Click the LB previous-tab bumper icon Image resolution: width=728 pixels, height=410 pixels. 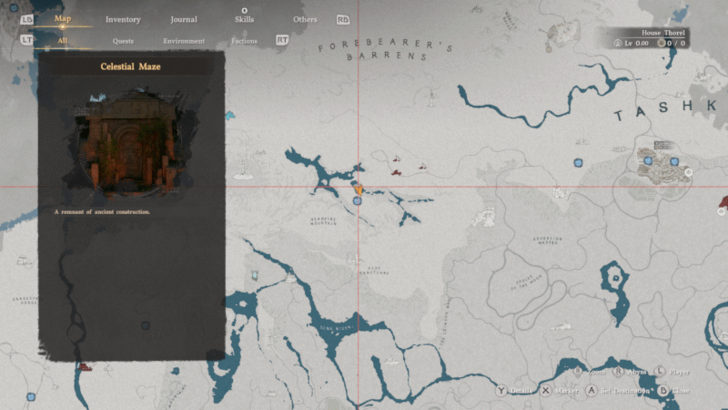[x=27, y=20]
